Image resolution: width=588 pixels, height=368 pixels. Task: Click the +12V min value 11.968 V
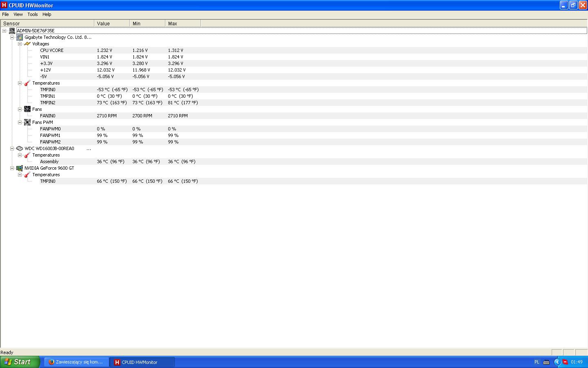coord(141,70)
